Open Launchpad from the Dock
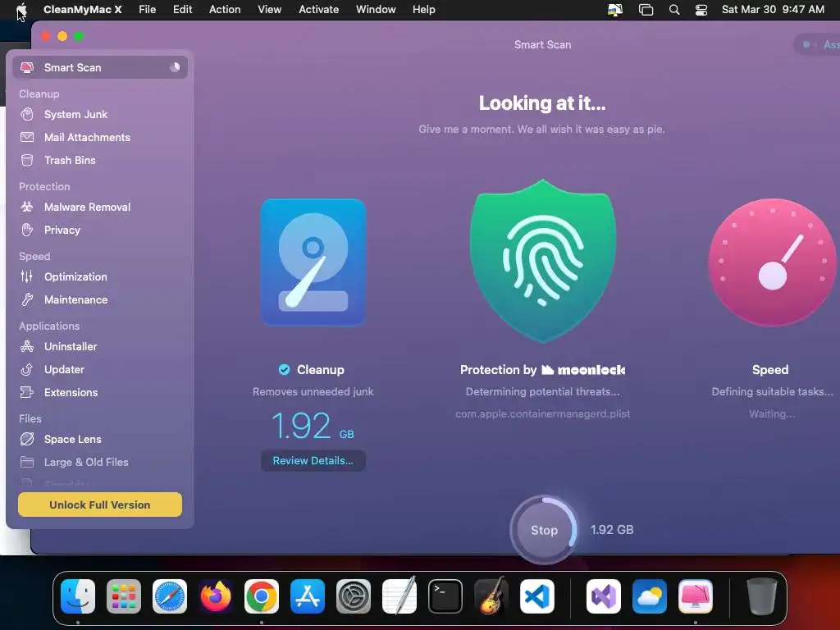 click(x=124, y=596)
